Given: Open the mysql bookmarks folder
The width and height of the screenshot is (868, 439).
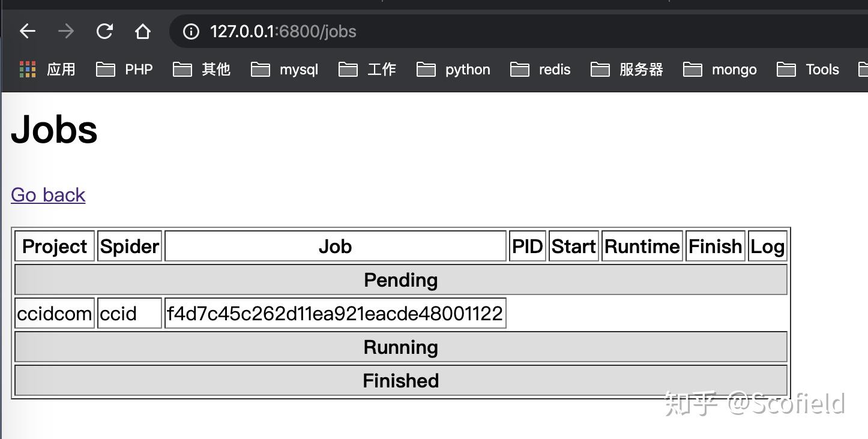Looking at the screenshot, I should [x=285, y=70].
